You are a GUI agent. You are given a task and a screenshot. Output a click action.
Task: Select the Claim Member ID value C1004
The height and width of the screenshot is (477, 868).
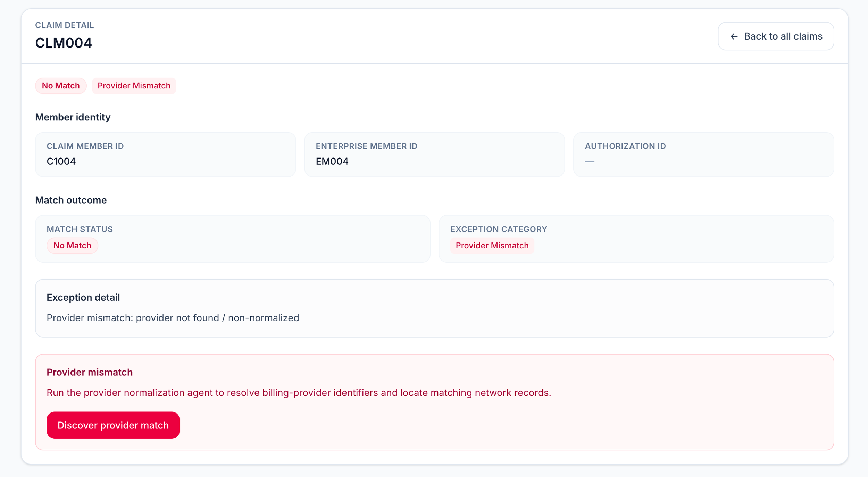pos(61,161)
